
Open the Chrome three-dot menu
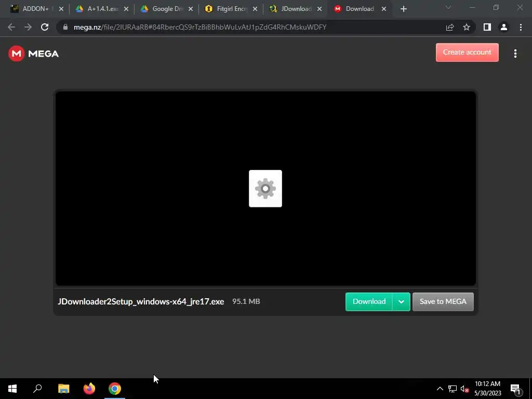point(521,27)
